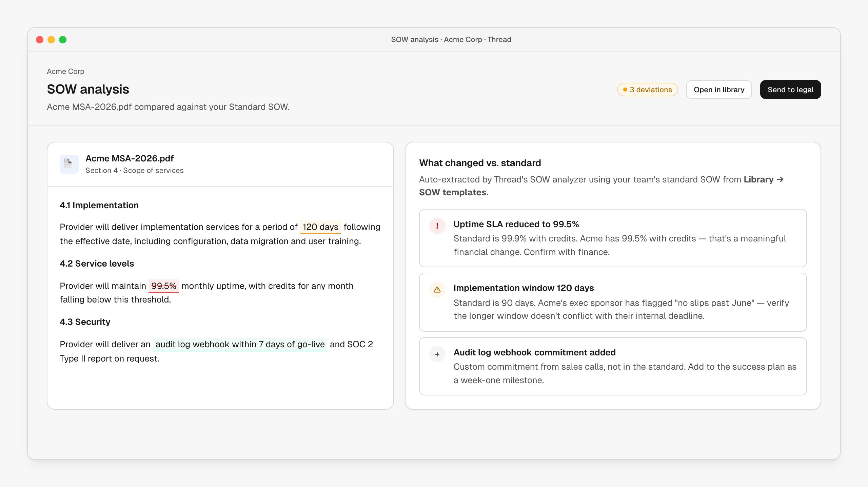Click the SOW analysis page title
Viewport: 868px width, 487px height.
[x=88, y=89]
